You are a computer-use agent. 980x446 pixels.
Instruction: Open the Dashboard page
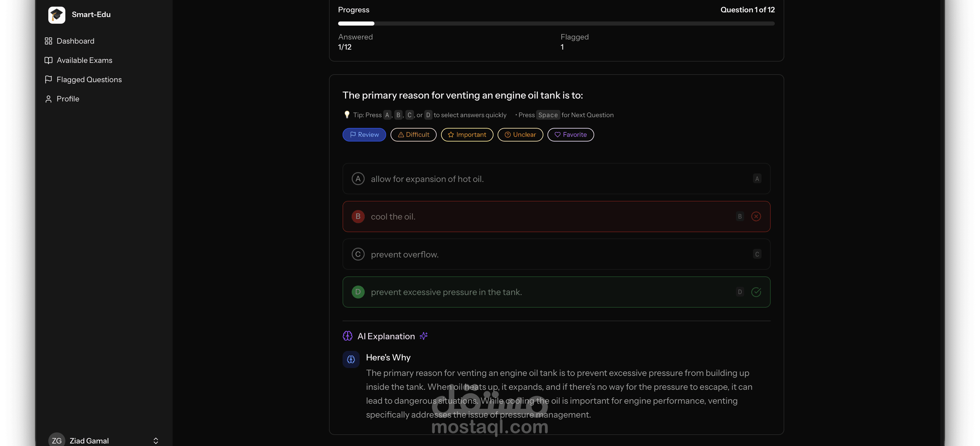pos(75,41)
